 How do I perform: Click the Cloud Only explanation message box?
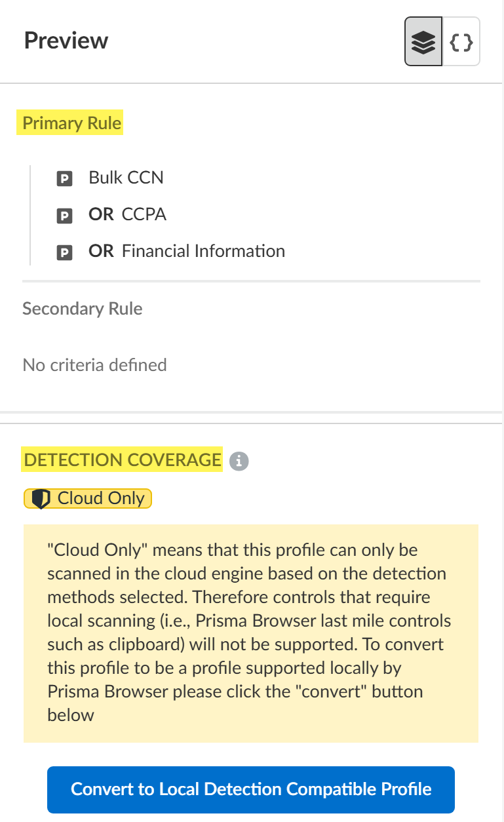click(250, 633)
